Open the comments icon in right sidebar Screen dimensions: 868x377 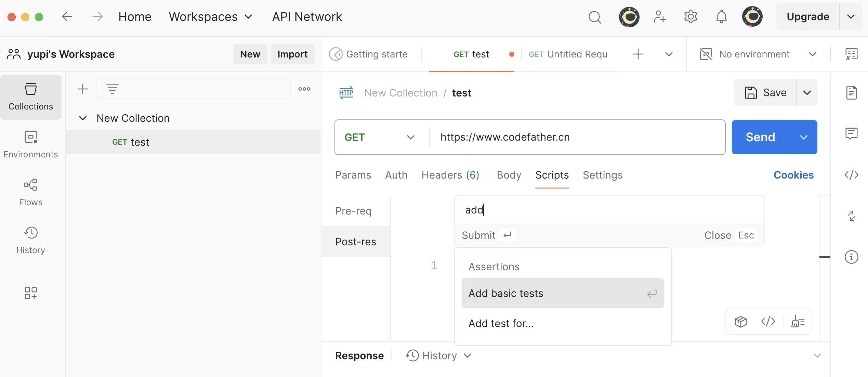tap(851, 133)
